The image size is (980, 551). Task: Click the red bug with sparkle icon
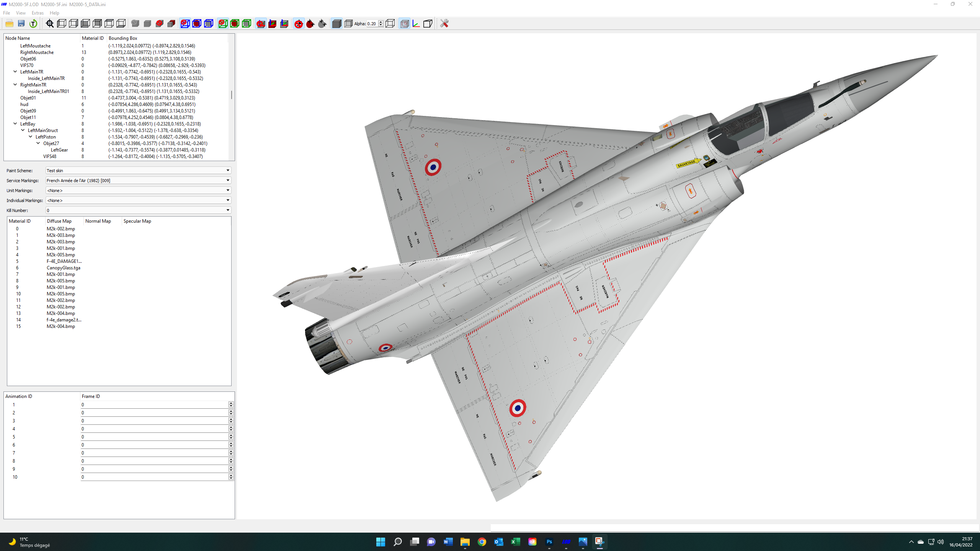pyautogui.click(x=310, y=24)
